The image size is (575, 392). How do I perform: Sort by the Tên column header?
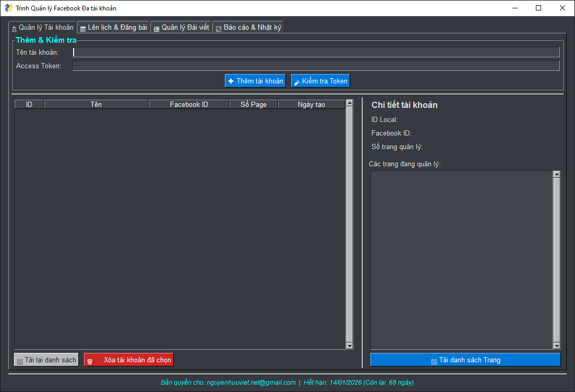click(x=97, y=104)
